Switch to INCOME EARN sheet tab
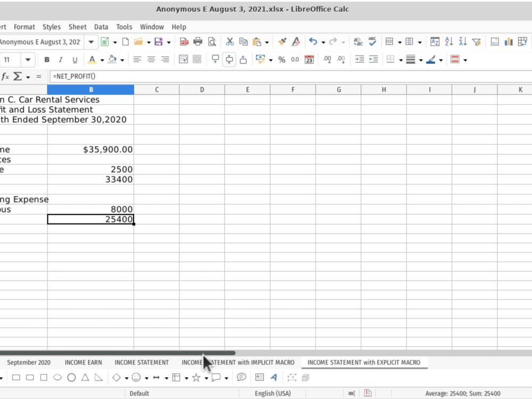This screenshot has height=399, width=532. coord(84,362)
